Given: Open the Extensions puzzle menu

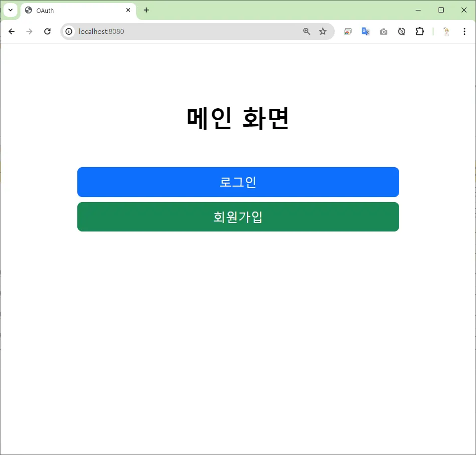Looking at the screenshot, I should (420, 31).
